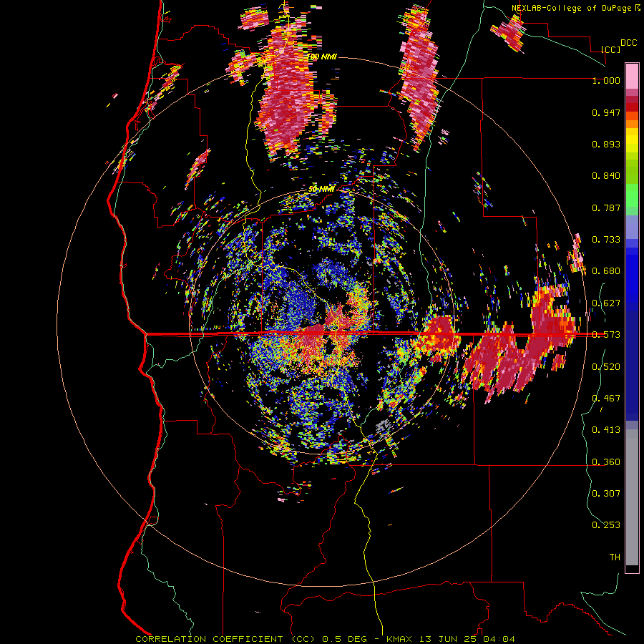This screenshot has width=644, height=644.
Task: Select the 0.947 scale value
Action: click(606, 112)
